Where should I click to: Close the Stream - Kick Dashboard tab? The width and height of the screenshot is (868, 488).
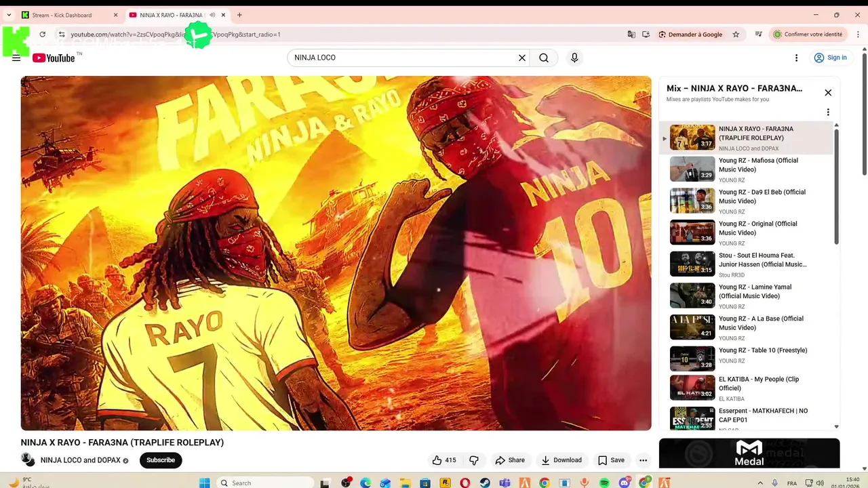pyautogui.click(x=115, y=15)
